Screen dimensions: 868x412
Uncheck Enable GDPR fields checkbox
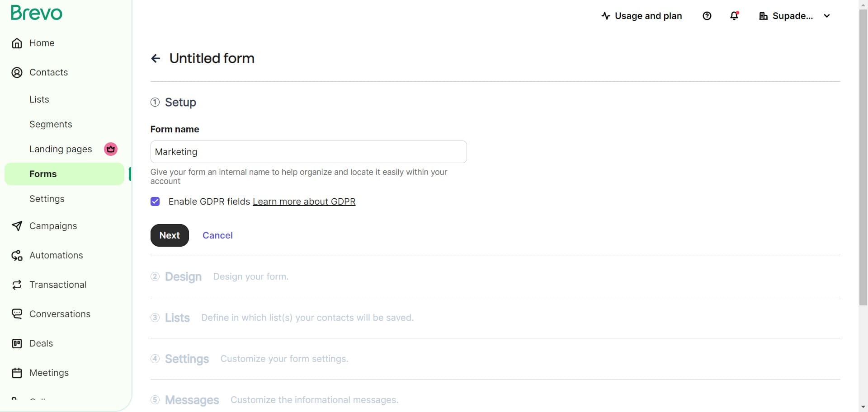pos(155,201)
